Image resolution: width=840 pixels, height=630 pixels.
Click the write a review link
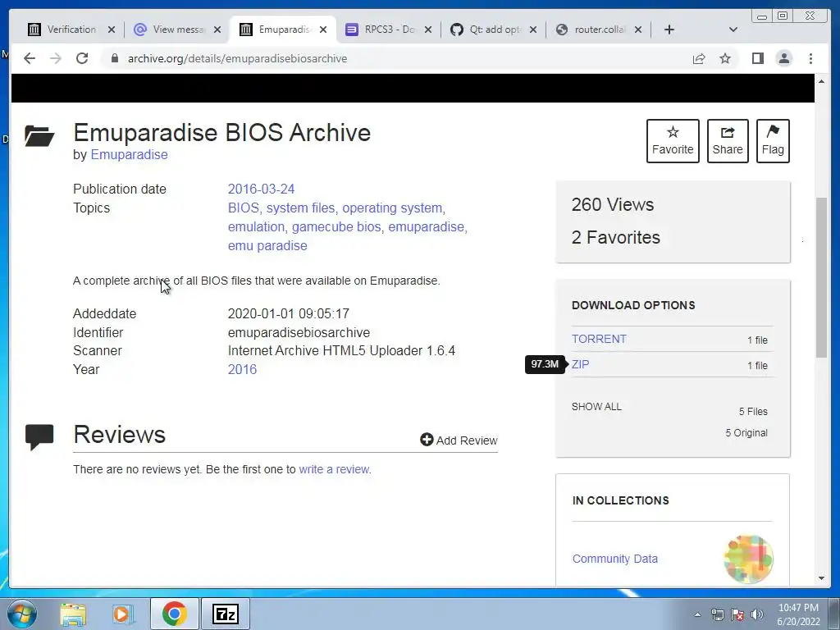point(335,469)
